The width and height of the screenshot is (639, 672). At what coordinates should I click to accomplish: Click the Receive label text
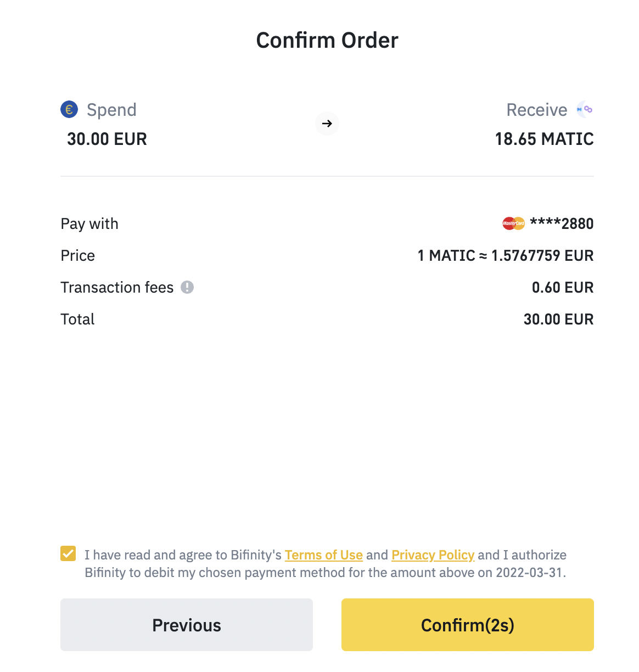point(536,110)
